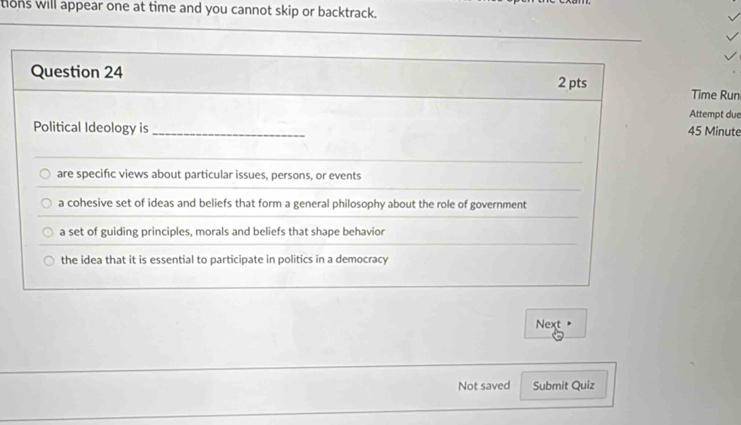Pick the "guiding principles, morals" radio option
The width and height of the screenshot is (741, 425).
point(47,232)
